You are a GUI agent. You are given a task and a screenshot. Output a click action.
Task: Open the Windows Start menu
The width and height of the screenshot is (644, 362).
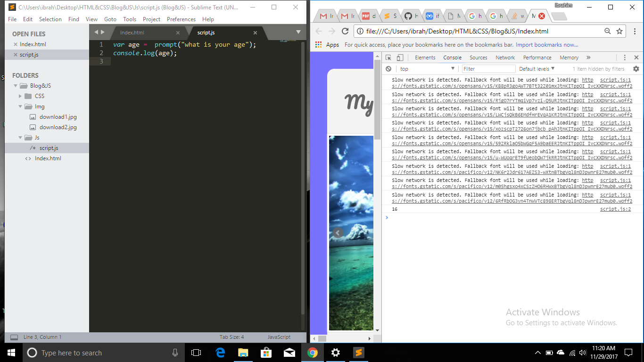tap(10, 353)
